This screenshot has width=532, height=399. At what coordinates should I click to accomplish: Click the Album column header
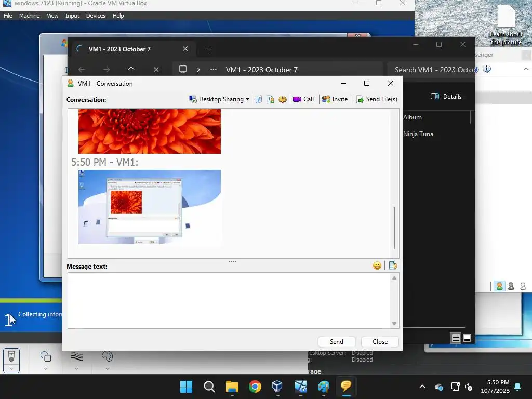(413, 117)
